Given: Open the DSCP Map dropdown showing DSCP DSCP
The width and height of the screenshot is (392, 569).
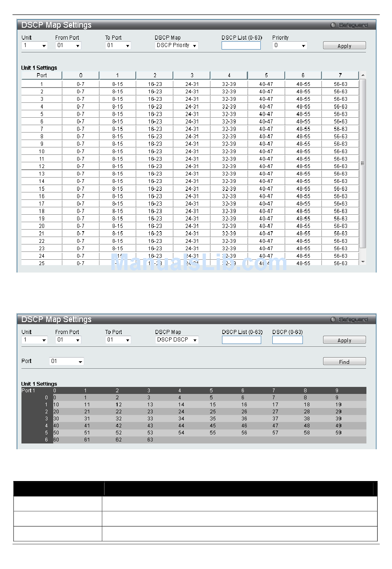Looking at the screenshot, I should [177, 340].
